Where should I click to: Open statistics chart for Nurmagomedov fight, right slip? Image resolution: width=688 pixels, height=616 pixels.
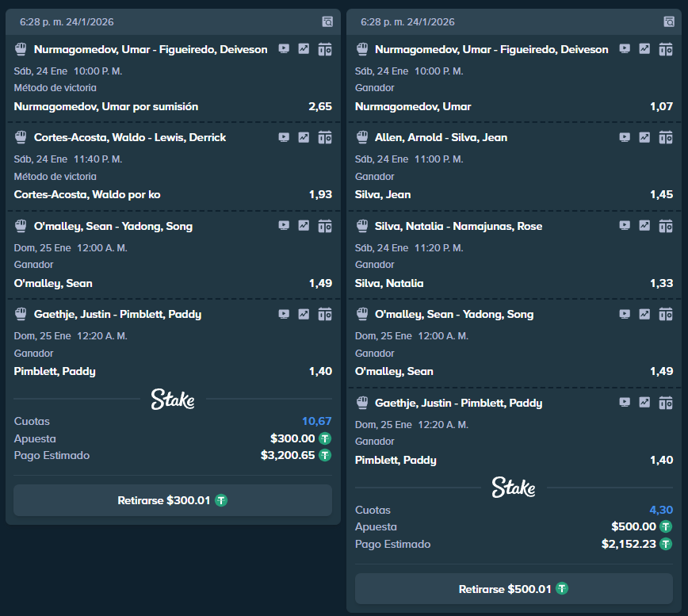coord(644,48)
